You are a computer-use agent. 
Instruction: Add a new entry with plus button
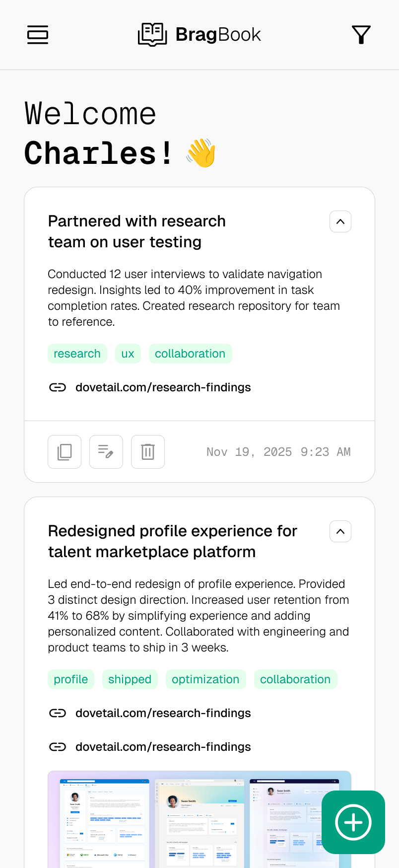(353, 822)
